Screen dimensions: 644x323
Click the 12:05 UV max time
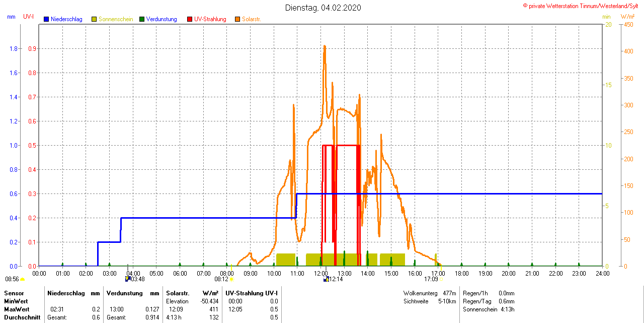235,309
